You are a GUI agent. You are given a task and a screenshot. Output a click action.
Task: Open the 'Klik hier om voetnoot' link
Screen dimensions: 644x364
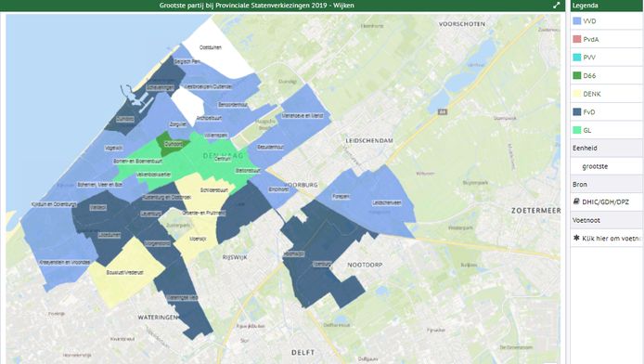click(x=612, y=239)
